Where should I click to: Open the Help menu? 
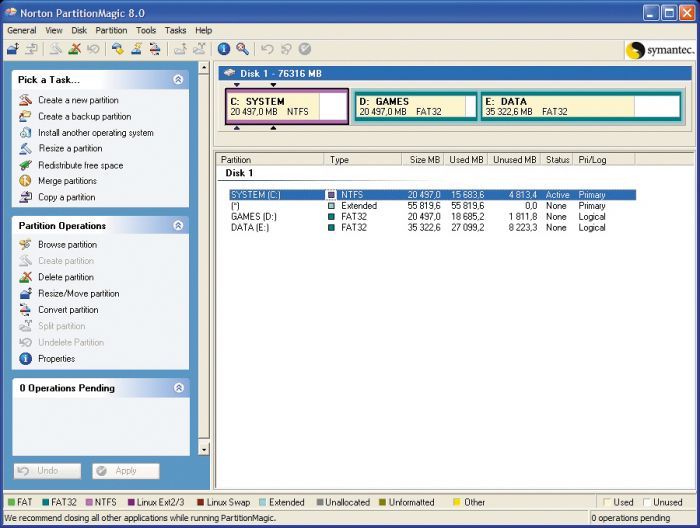click(x=204, y=30)
